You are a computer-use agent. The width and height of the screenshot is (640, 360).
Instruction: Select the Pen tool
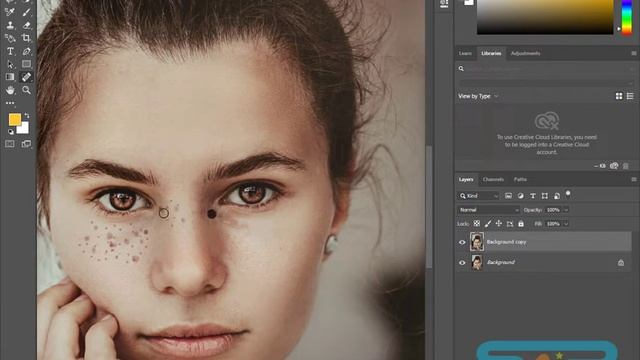27,51
